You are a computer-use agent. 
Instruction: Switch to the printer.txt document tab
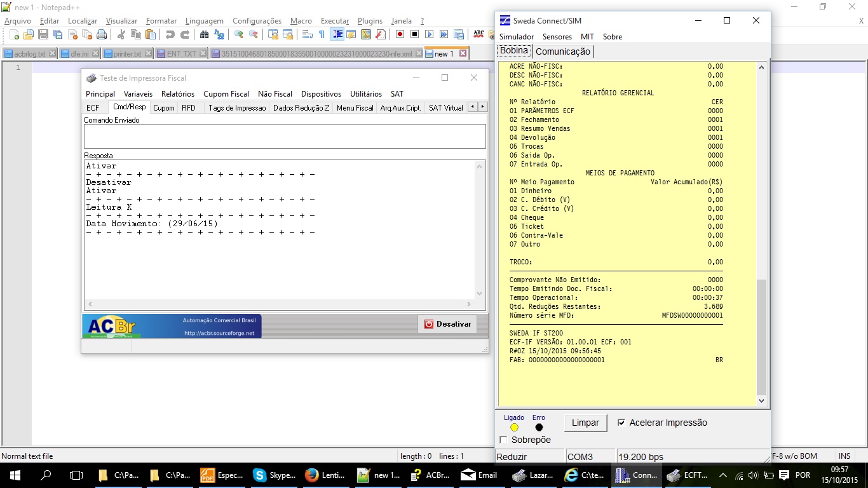pyautogui.click(x=128, y=54)
